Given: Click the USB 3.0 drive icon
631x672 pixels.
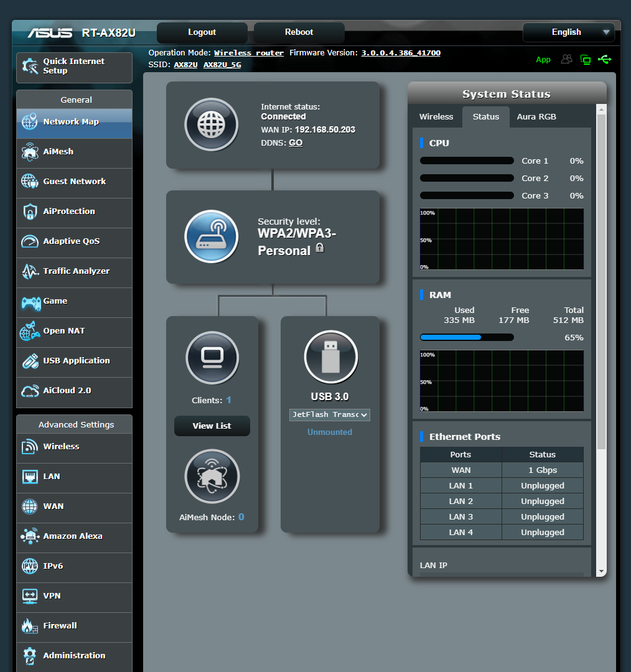Looking at the screenshot, I should [x=330, y=357].
